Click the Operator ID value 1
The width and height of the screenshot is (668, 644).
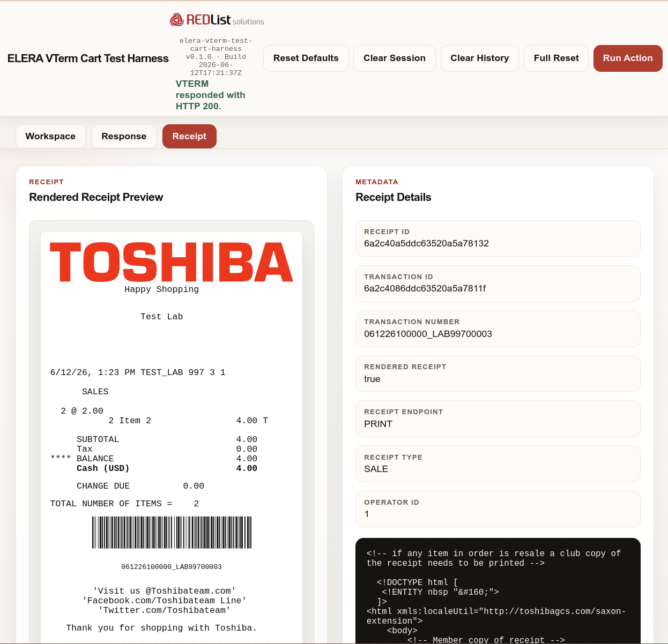pyautogui.click(x=367, y=514)
